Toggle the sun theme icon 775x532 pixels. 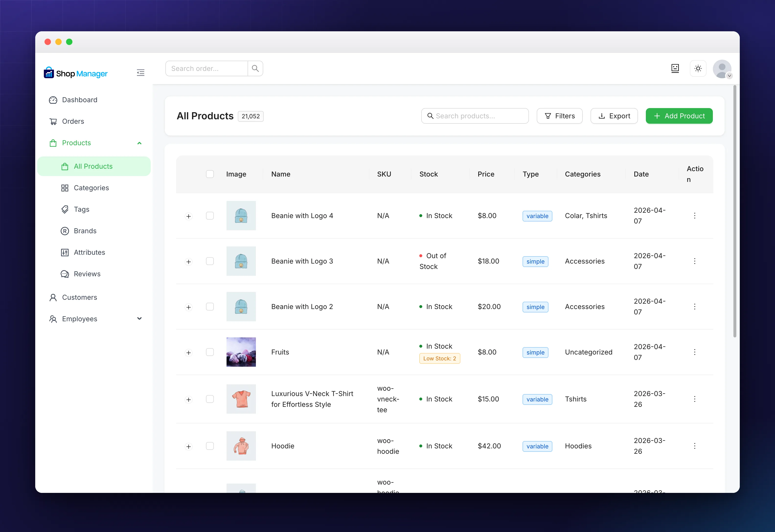(698, 68)
